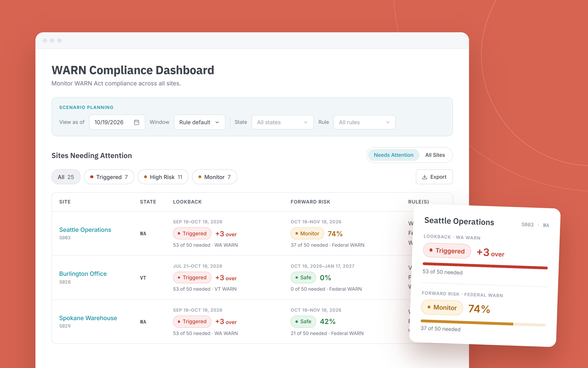Click the Triggered badge in Burlington Office row

pyautogui.click(x=192, y=277)
